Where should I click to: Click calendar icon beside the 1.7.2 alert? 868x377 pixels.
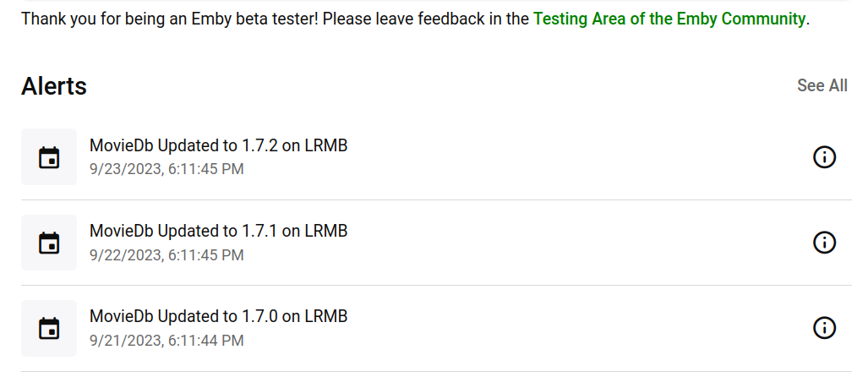49,157
